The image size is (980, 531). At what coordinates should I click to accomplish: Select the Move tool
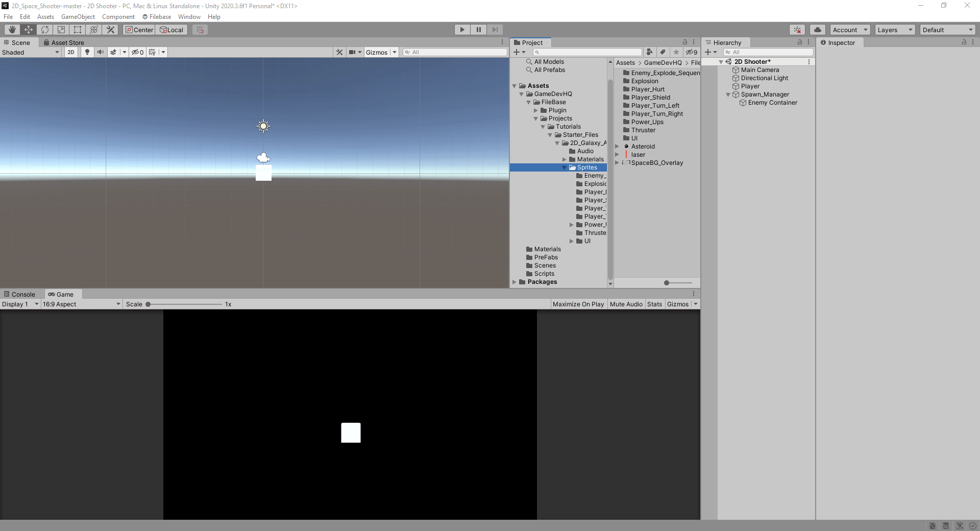tap(29, 30)
